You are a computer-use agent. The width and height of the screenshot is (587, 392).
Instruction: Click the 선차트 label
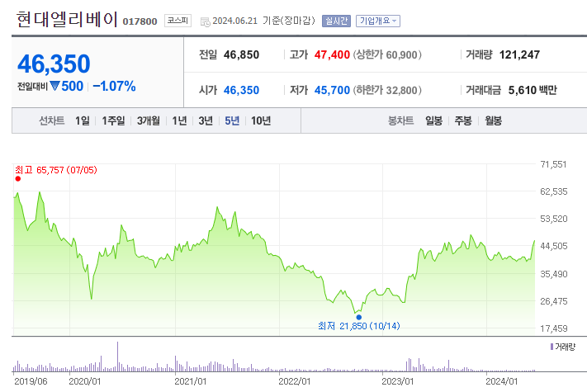[52, 120]
